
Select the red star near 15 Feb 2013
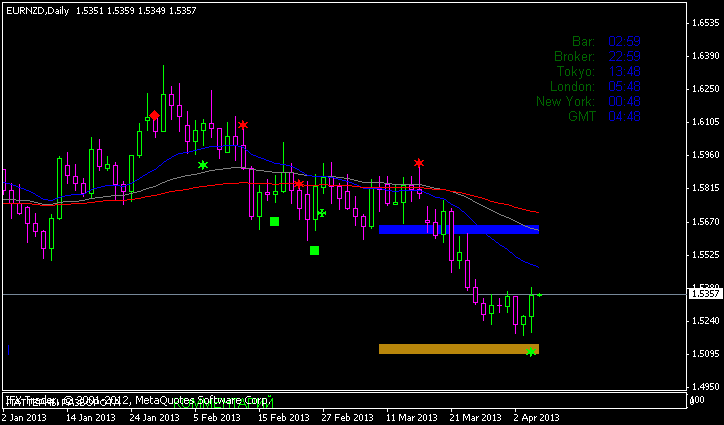pyautogui.click(x=299, y=184)
